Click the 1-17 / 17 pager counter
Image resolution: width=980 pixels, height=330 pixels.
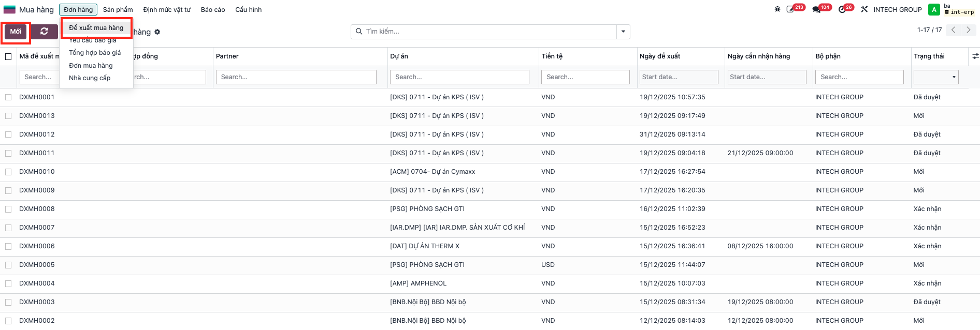tap(929, 30)
